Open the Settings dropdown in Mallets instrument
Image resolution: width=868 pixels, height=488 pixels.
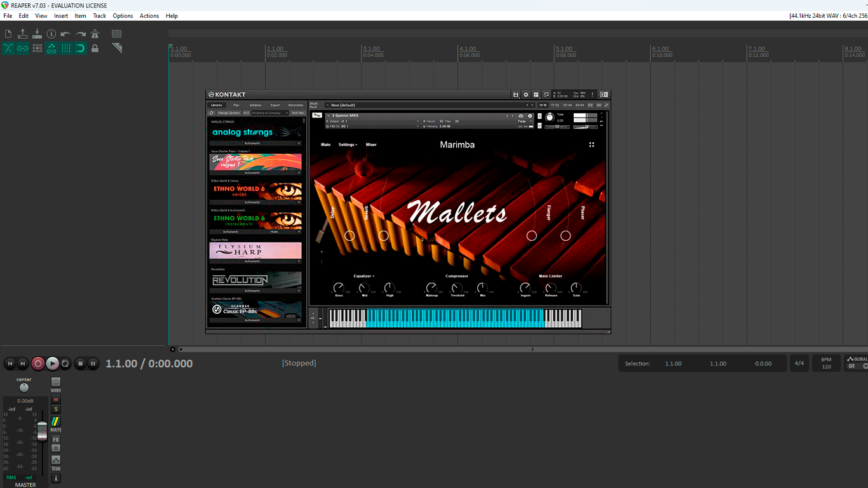pyautogui.click(x=348, y=145)
